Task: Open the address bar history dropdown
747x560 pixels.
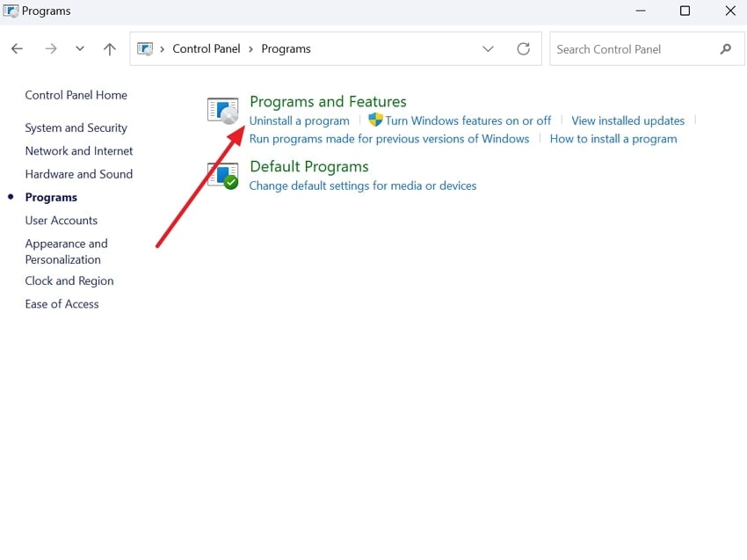Action: [488, 48]
